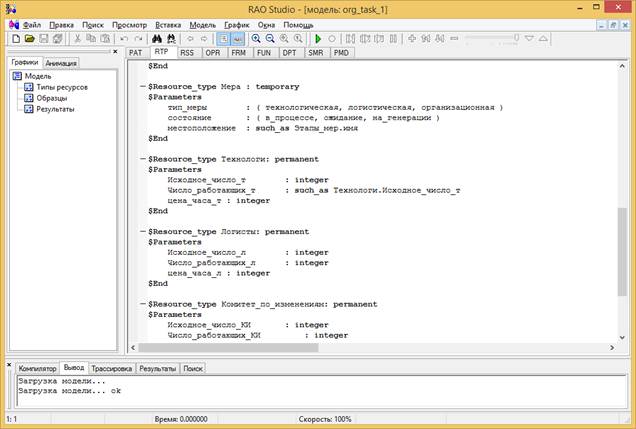This screenshot has height=429, width=636.
Task: Click the Reset Zoom magnifier icon
Action: [298, 39]
